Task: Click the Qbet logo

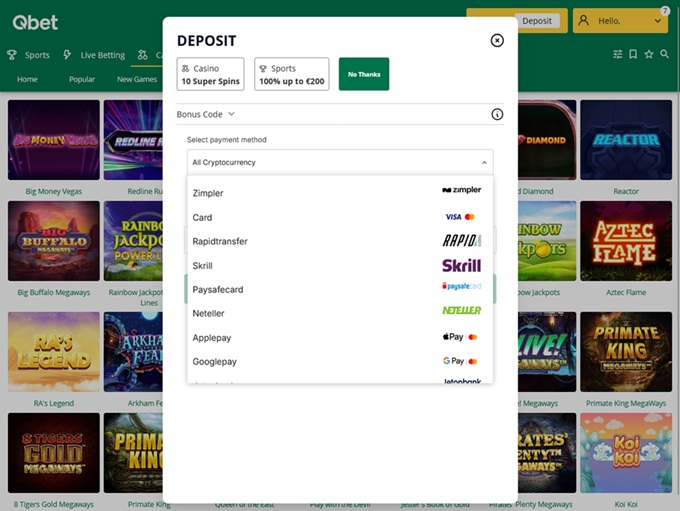Action: point(33,21)
